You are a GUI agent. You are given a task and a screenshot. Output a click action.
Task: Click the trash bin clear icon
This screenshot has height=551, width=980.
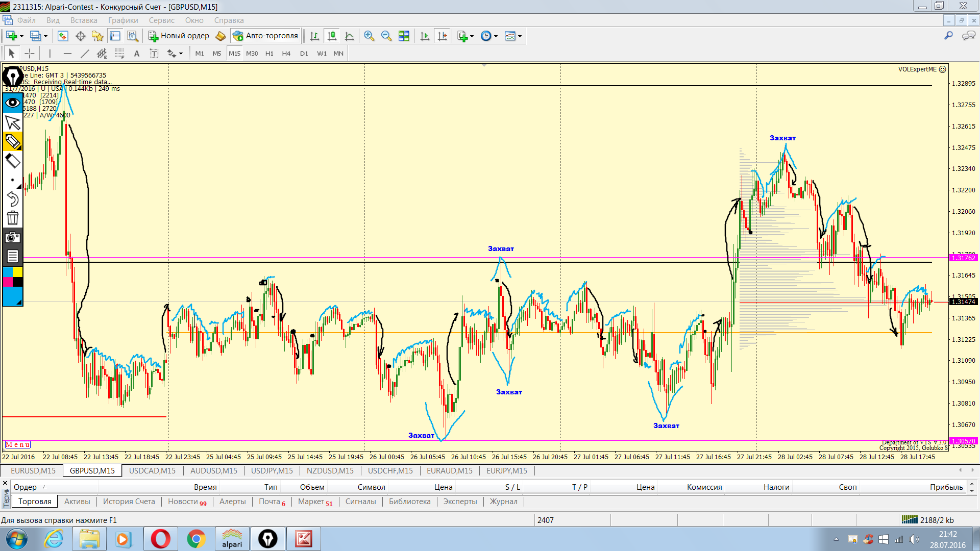pos(12,218)
